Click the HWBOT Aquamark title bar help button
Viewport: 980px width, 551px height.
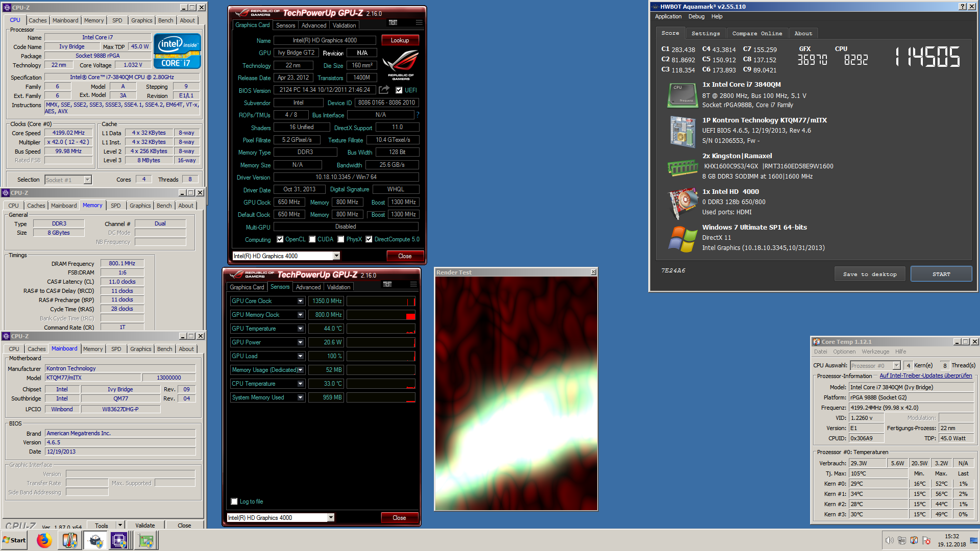tap(962, 7)
